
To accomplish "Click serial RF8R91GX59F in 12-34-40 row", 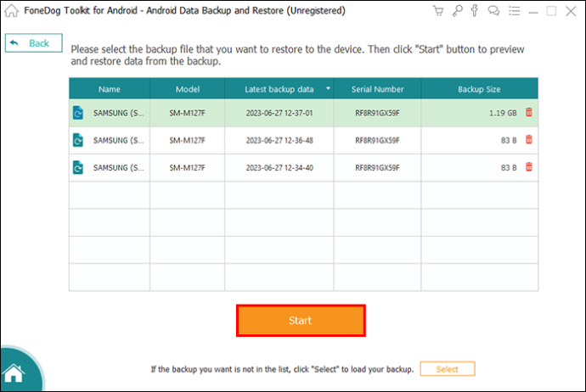I will click(x=377, y=168).
